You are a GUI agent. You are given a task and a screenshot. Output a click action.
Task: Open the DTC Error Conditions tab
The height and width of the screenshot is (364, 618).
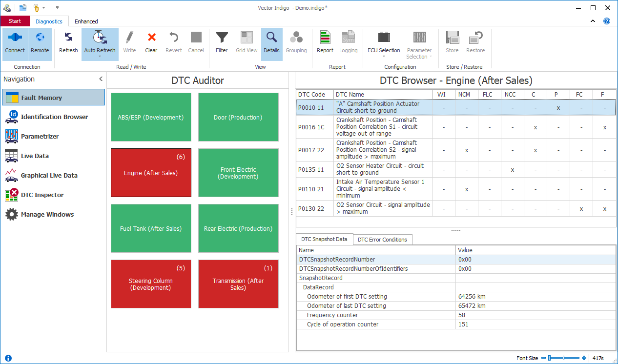click(x=382, y=240)
